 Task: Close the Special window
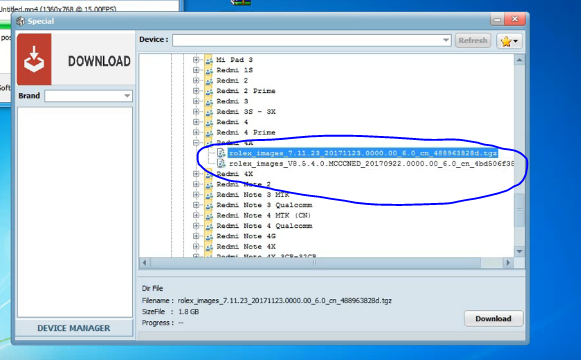pos(515,19)
